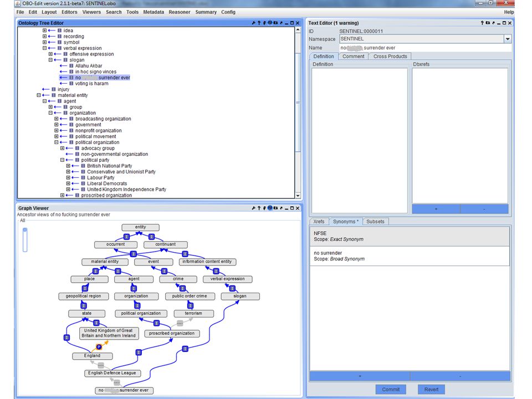Viewport: 532px width, 399px height.
Task: Click into the Definition text area
Action: point(360,140)
